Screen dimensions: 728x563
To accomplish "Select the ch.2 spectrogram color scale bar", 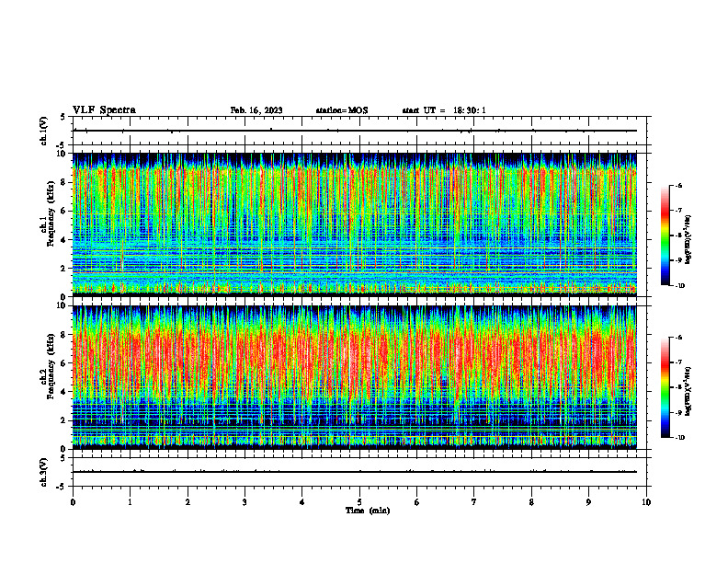I will coord(665,387).
